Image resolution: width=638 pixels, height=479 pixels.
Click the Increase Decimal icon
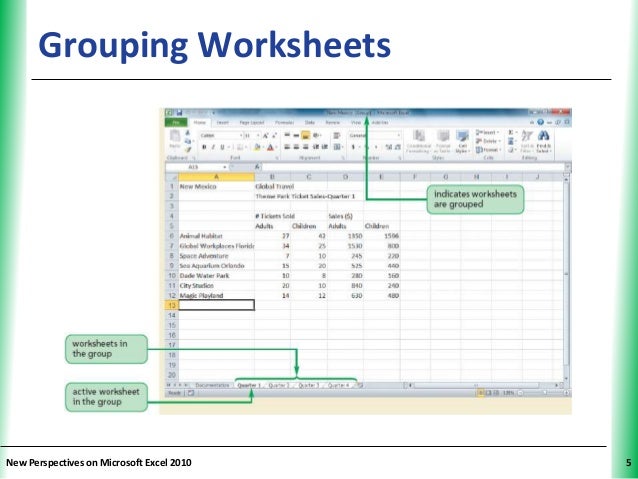(389, 147)
